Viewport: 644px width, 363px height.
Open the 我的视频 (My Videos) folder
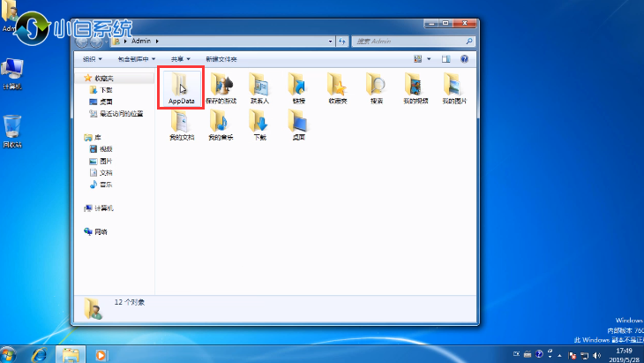point(415,88)
